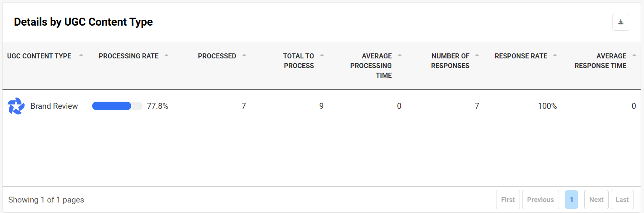644x213 pixels.
Task: Click the Brand Review star icon
Action: tap(16, 106)
